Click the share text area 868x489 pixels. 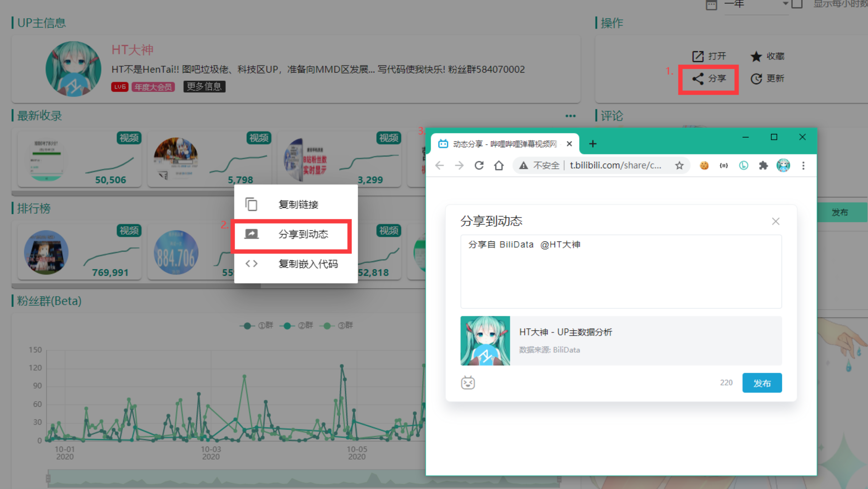point(621,272)
